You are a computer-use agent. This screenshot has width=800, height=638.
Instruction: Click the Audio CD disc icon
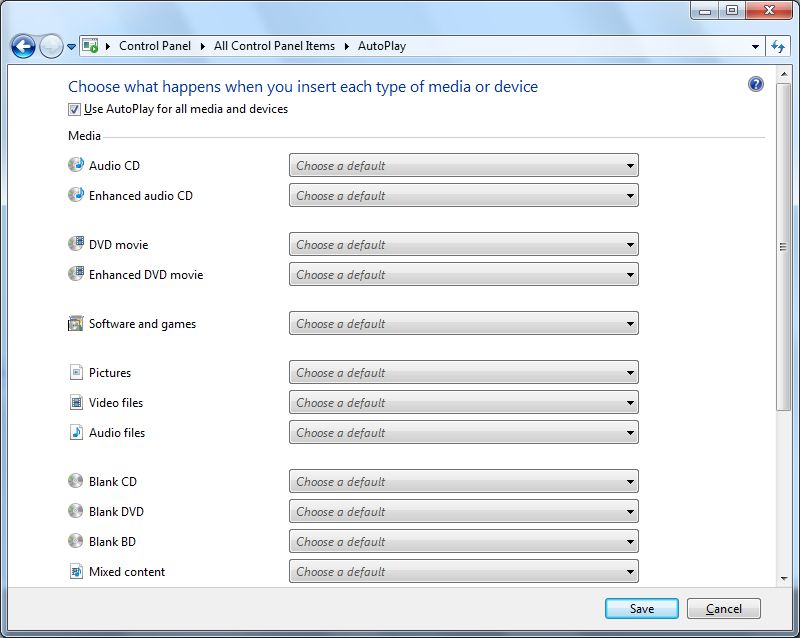[x=76, y=165]
